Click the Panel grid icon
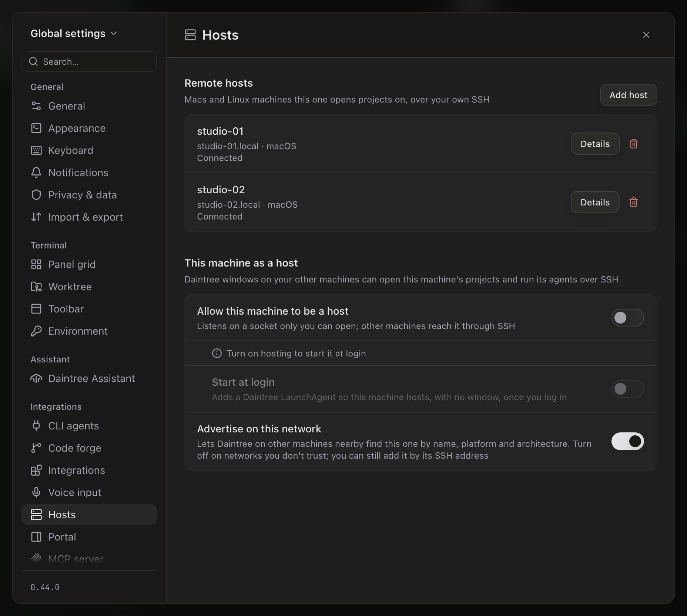This screenshot has height=616, width=687. click(36, 264)
